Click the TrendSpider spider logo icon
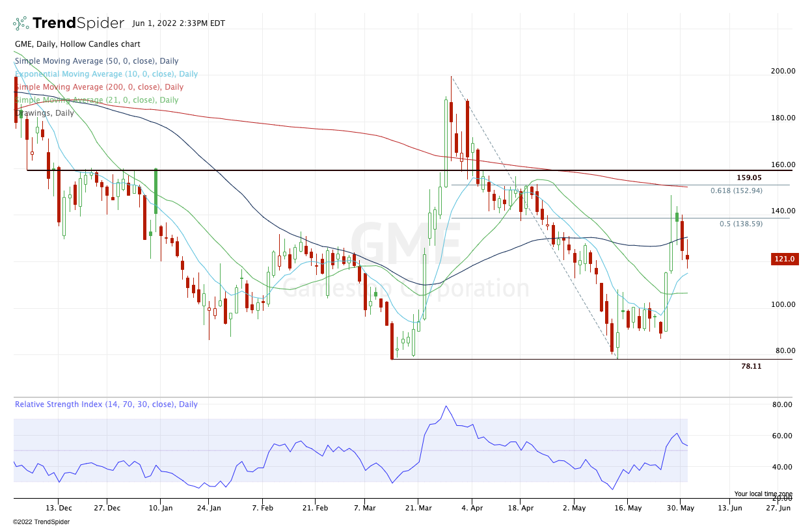Image resolution: width=812 pixels, height=528 pixels. pos(21,23)
